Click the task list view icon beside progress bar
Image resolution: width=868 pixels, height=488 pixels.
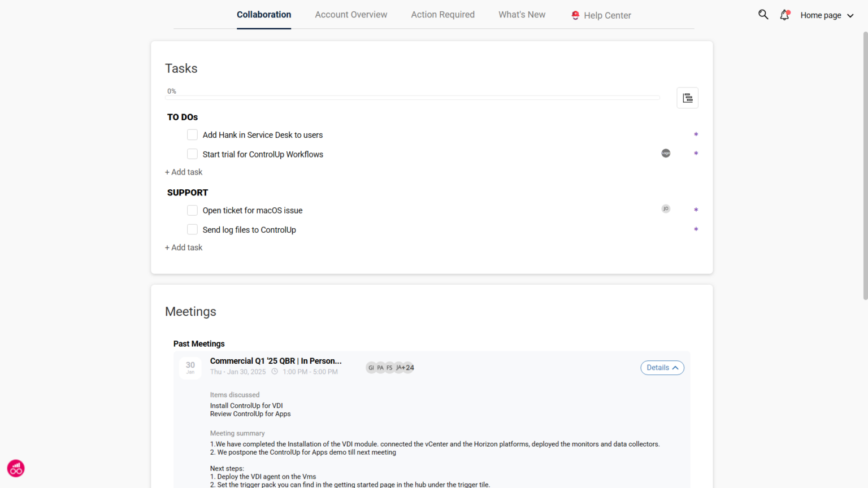click(x=688, y=97)
